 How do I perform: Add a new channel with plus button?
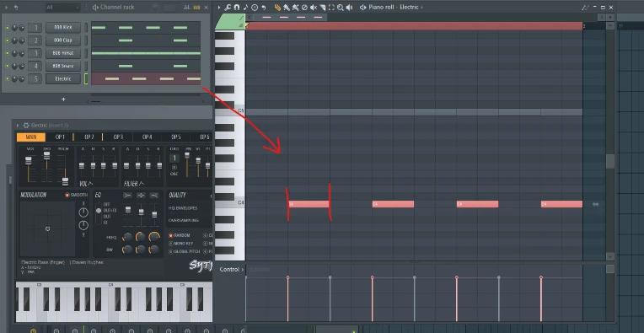[x=63, y=99]
